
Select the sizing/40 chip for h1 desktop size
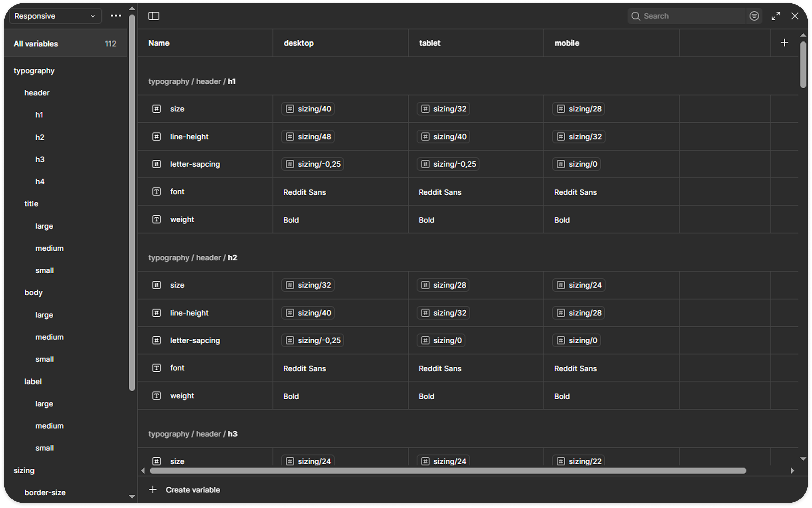307,108
